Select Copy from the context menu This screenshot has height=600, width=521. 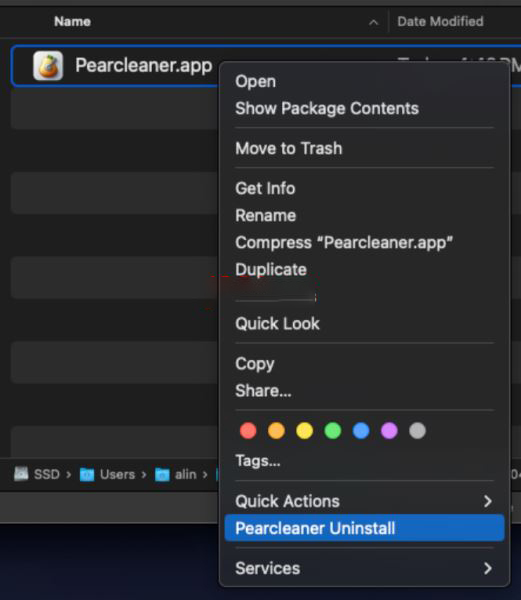pos(255,364)
